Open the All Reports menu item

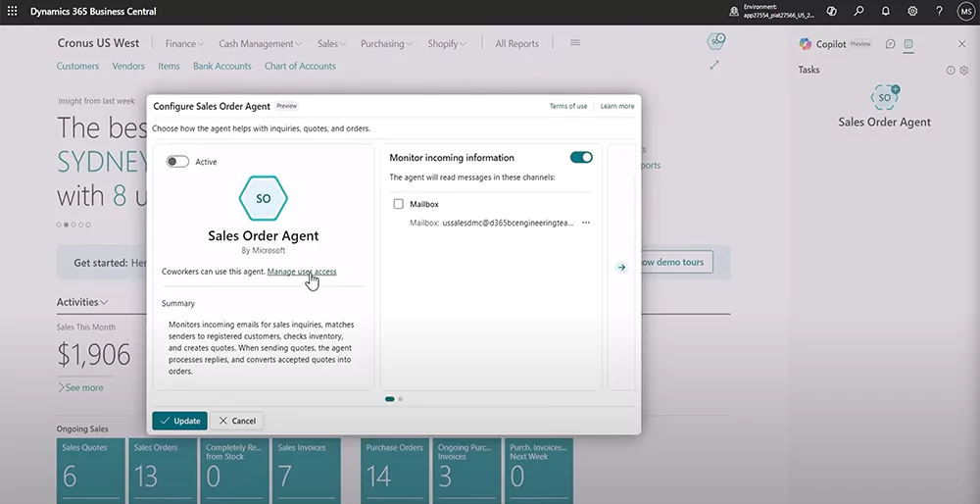click(x=516, y=44)
